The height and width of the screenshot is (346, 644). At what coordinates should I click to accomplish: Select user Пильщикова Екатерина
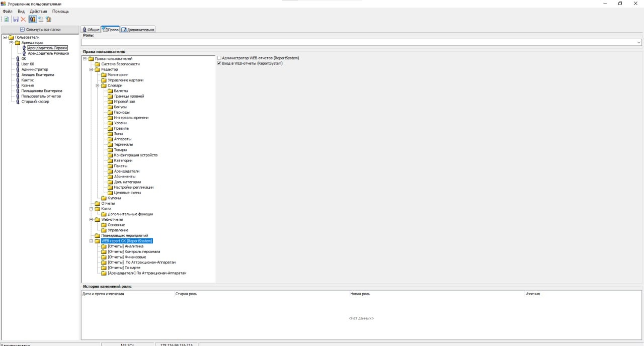pyautogui.click(x=42, y=91)
